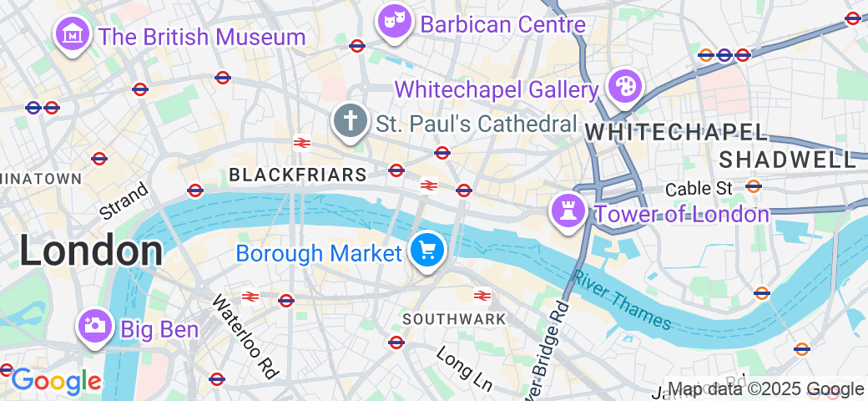868x401 pixels.
Task: Select the Barbican Centre theater mask pin
Action: pyautogui.click(x=394, y=23)
